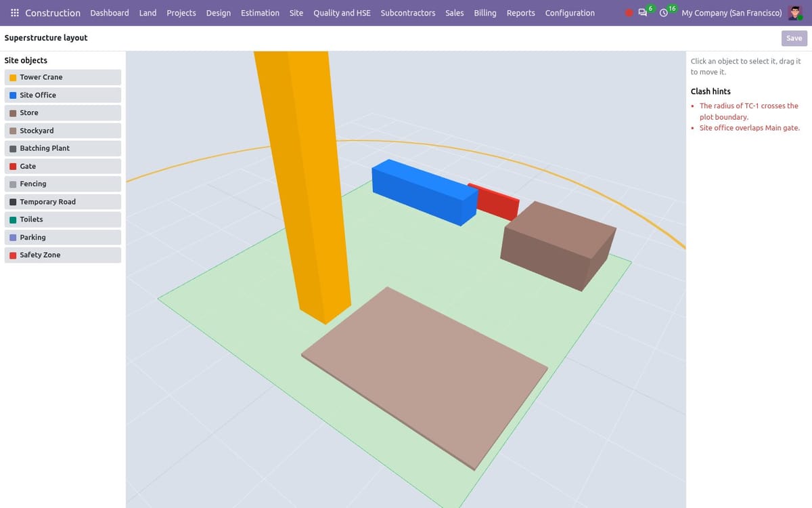
Task: Click the red recording indicator icon
Action: pos(629,13)
